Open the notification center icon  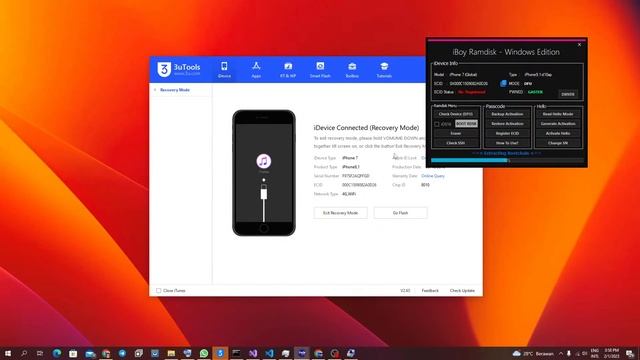tap(630, 353)
